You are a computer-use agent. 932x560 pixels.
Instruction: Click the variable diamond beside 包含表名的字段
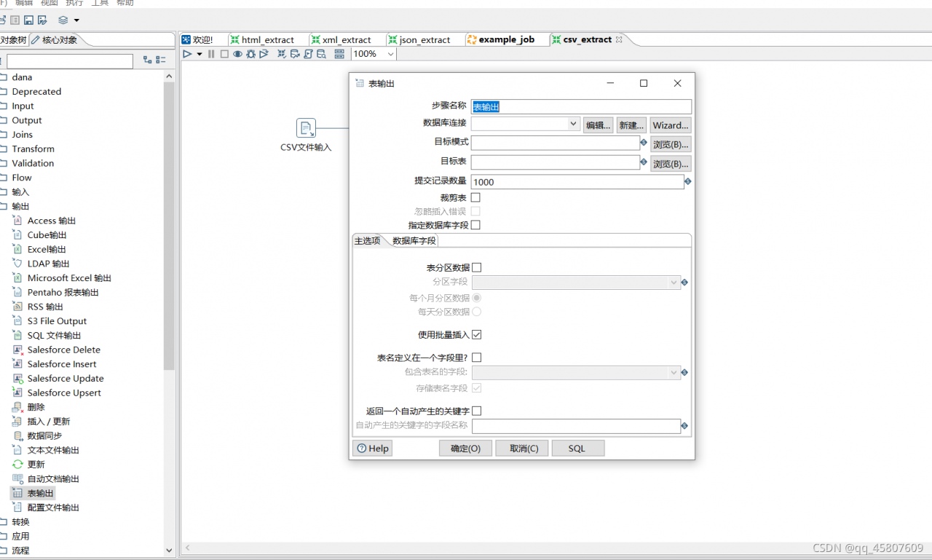tap(684, 372)
